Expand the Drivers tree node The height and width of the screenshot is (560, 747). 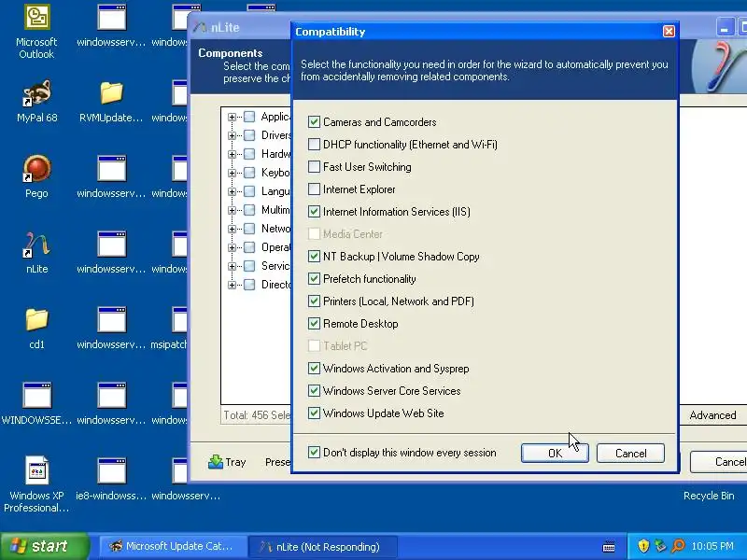click(232, 135)
